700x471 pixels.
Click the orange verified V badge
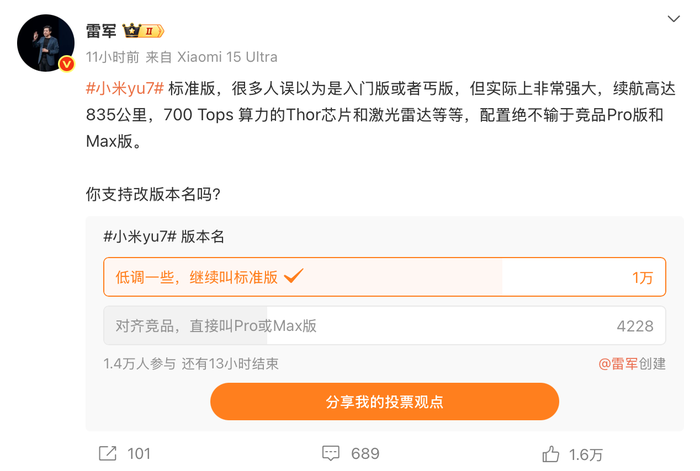(67, 64)
